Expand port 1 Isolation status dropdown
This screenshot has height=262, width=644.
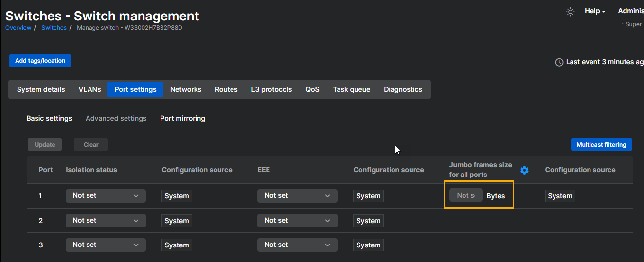[x=106, y=196]
